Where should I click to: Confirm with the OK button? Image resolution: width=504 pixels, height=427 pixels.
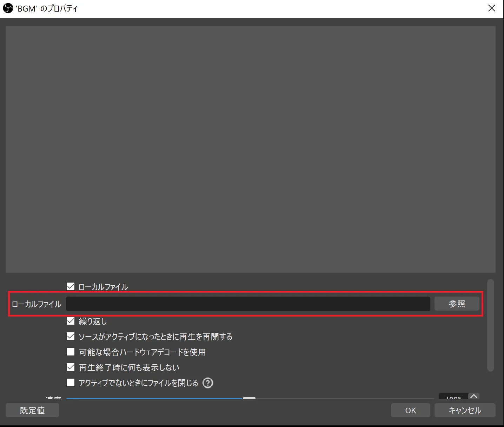click(410, 410)
